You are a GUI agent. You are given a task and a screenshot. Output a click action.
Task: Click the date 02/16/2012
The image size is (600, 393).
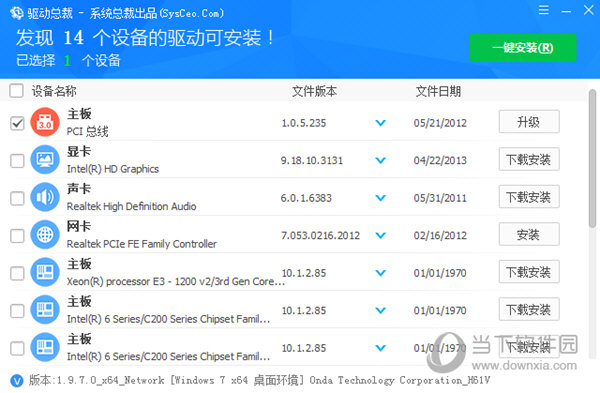pos(440,236)
